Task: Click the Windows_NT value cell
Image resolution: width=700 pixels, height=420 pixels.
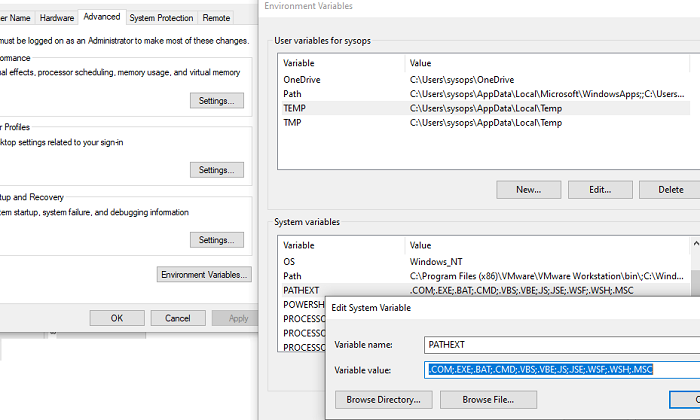Action: [436, 262]
